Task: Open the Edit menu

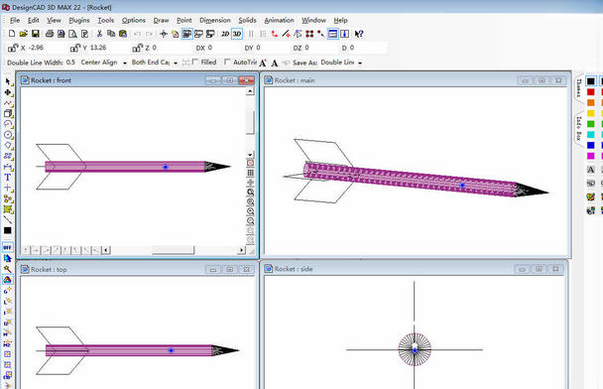Action: 33,20
